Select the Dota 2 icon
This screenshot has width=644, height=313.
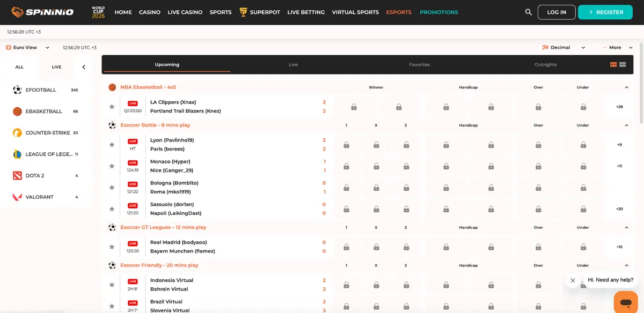pyautogui.click(x=17, y=176)
